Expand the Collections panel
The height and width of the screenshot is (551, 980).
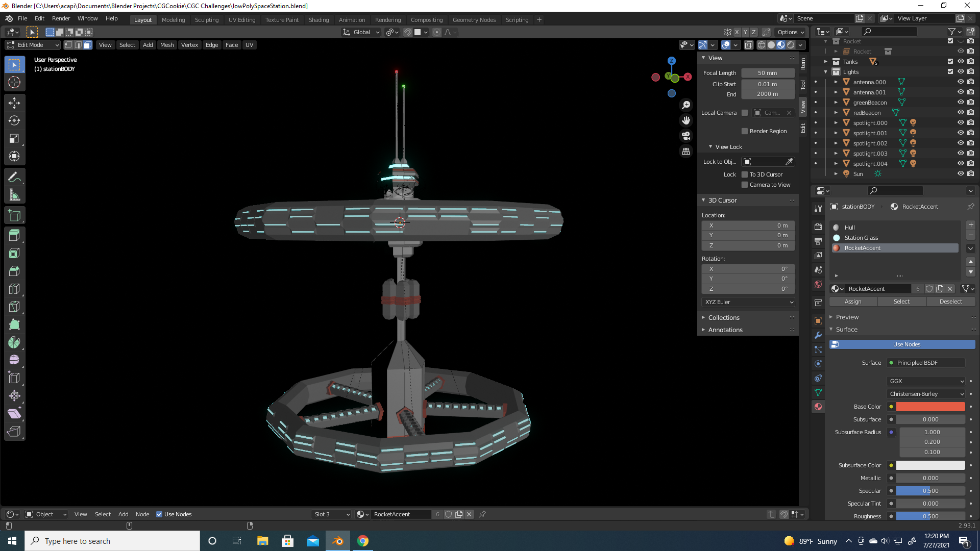point(724,317)
